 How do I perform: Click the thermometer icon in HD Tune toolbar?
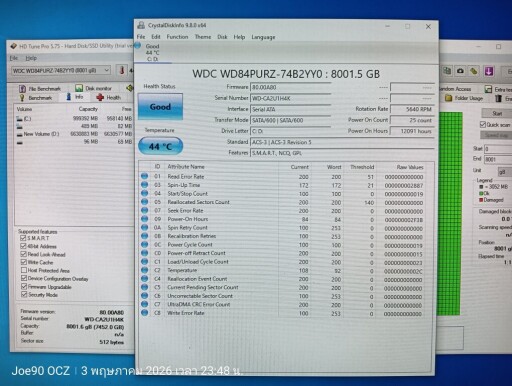122,70
